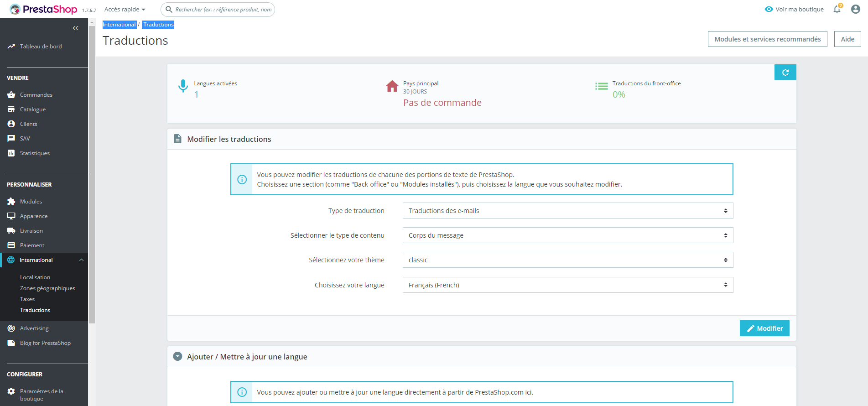The image size is (868, 406).
Task: Open the user profile avatar icon
Action: [856, 9]
